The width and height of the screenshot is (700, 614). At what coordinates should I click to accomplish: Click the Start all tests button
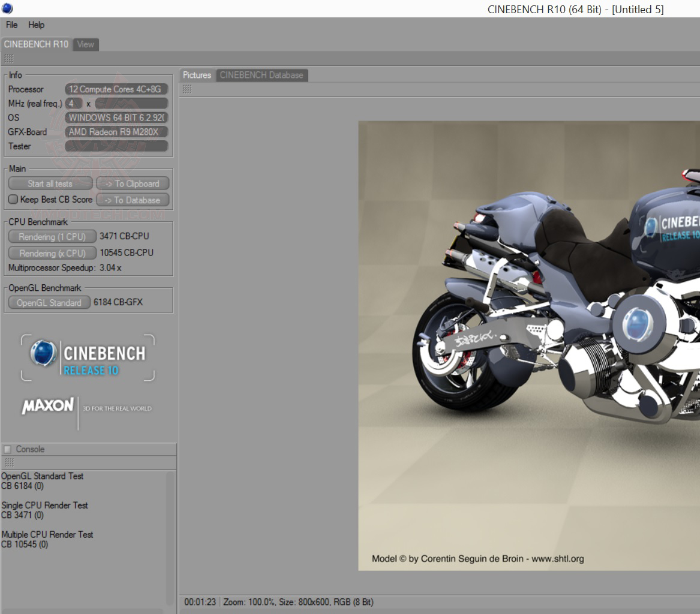[x=50, y=183]
